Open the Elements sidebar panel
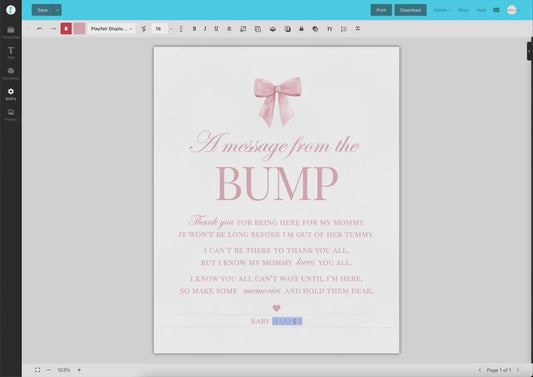The image size is (533, 377). [x=11, y=73]
